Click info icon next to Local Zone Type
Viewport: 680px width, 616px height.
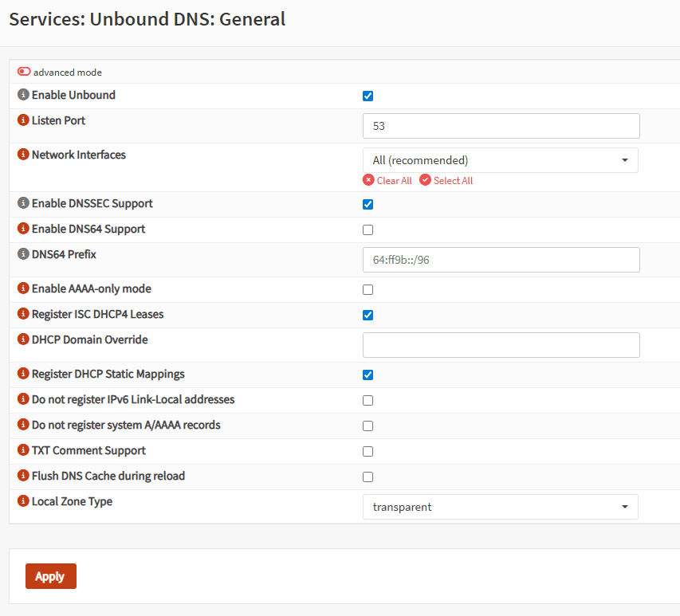(23, 501)
